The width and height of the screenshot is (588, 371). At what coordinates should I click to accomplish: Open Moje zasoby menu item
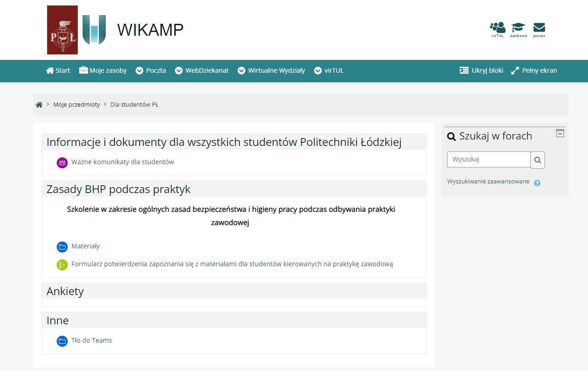click(103, 70)
